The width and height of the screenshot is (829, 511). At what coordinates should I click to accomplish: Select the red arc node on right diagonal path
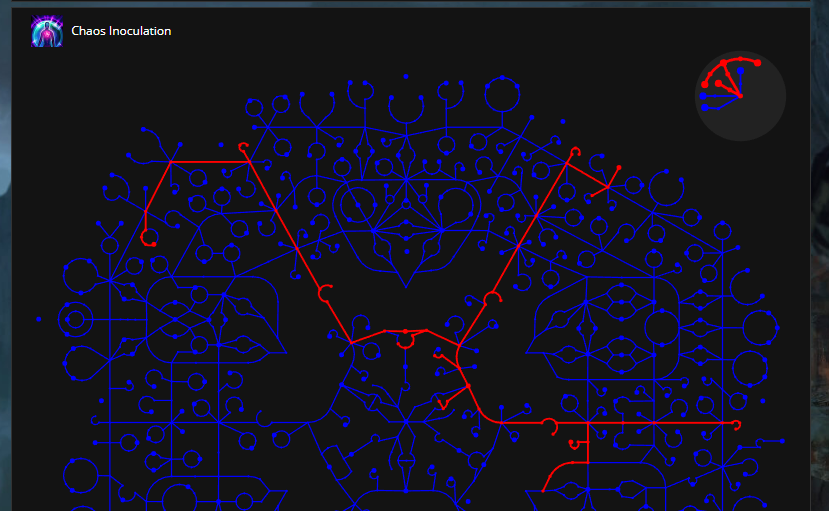(x=491, y=299)
